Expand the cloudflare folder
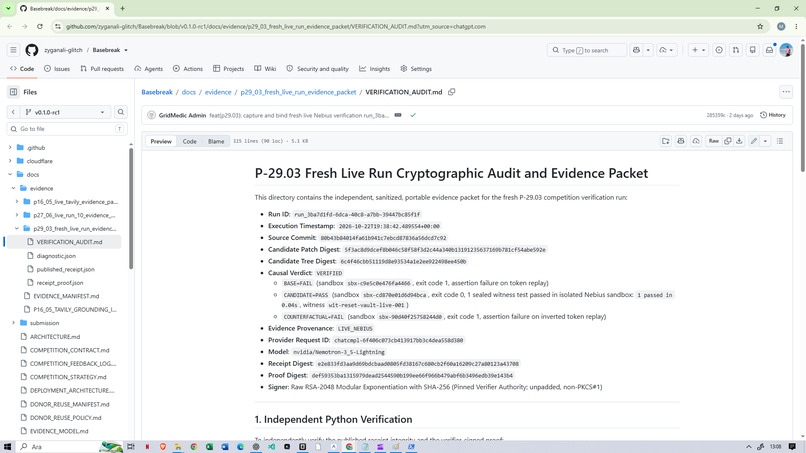806x453 pixels. (10, 161)
